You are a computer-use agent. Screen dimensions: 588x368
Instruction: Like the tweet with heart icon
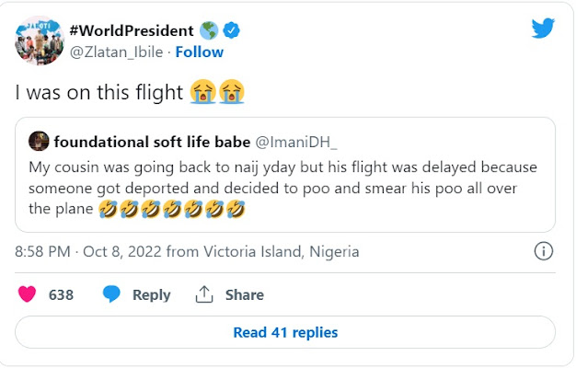click(x=28, y=294)
